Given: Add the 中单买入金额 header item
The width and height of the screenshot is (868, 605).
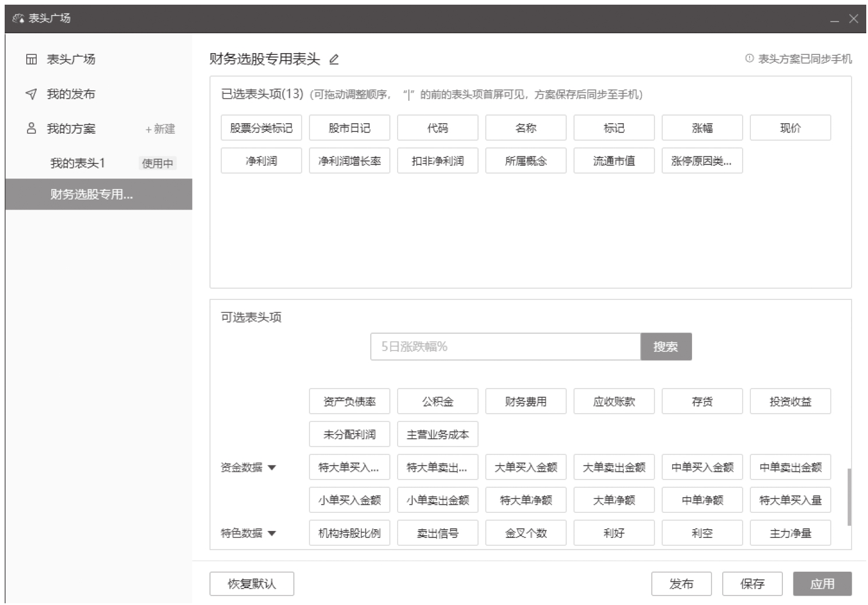Looking at the screenshot, I should pos(702,467).
